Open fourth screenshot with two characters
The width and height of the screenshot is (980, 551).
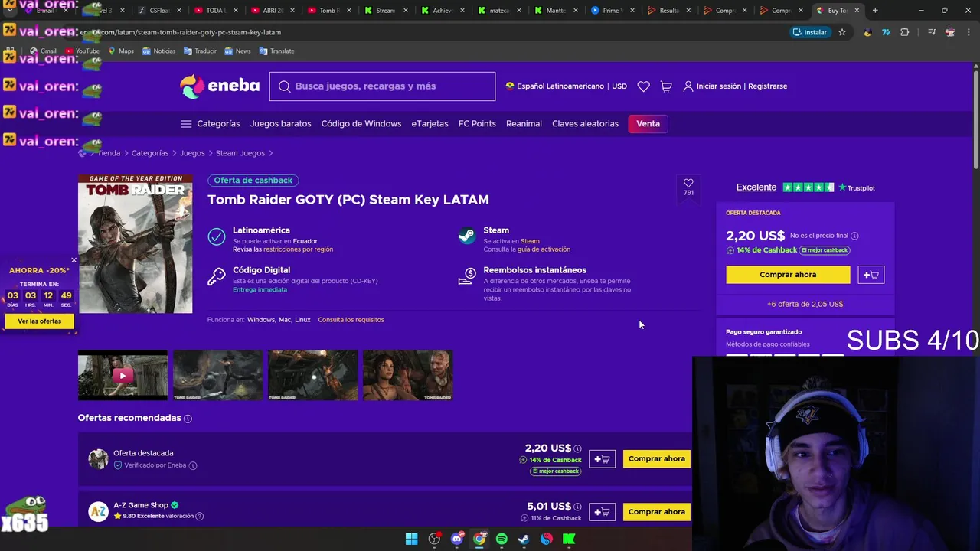[407, 376]
